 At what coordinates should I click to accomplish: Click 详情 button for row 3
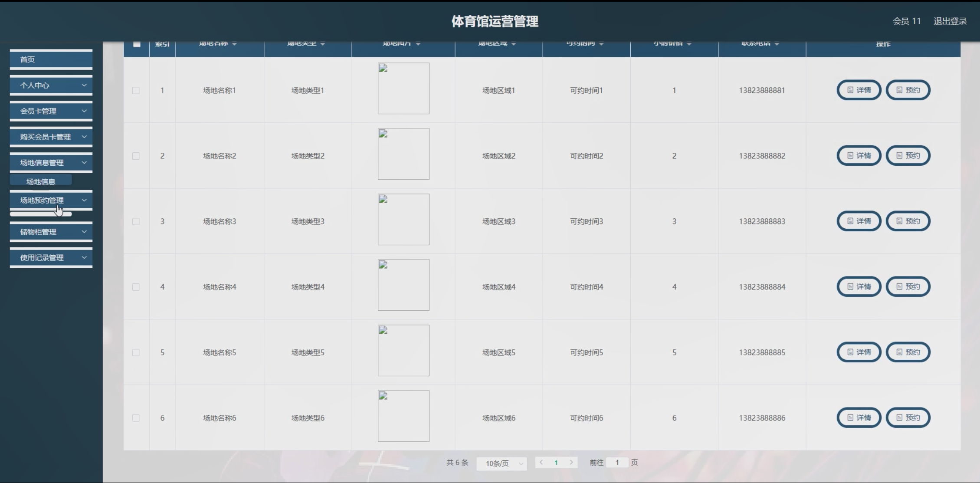click(x=859, y=221)
